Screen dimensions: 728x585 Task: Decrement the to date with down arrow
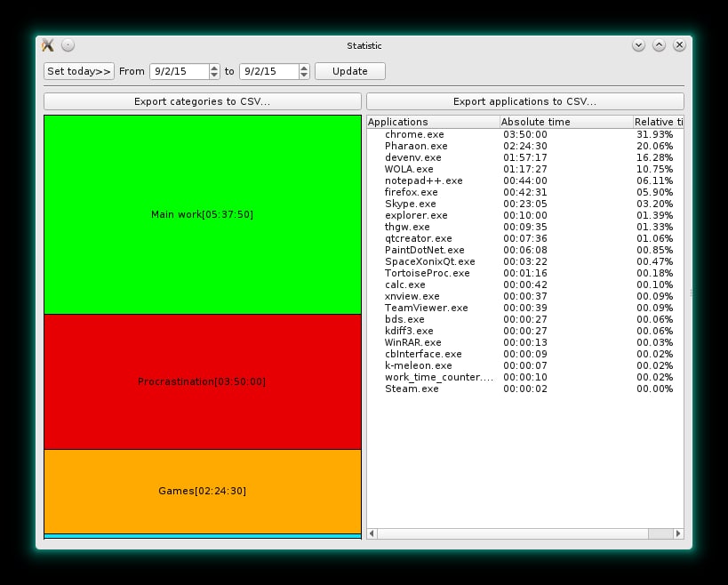click(x=304, y=75)
